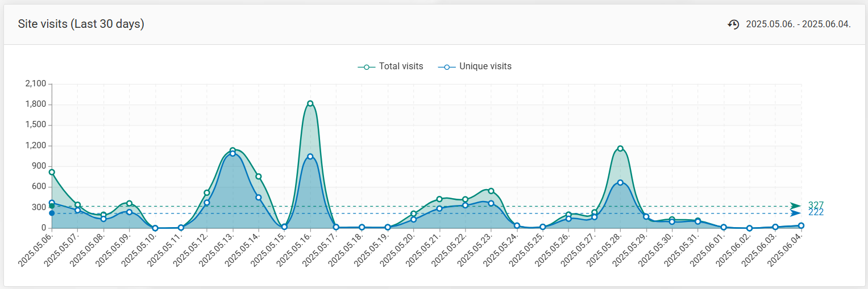Select the Total visits point on 2025.05.09.

point(130,203)
